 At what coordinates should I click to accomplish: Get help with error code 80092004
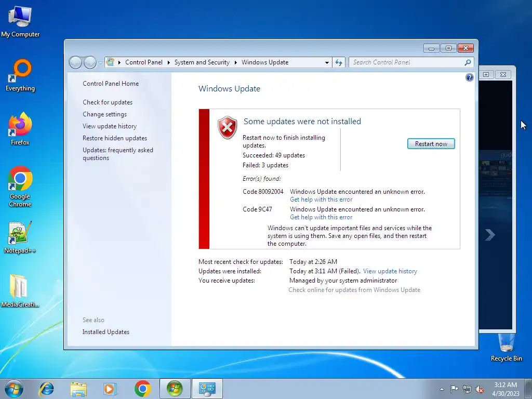click(x=321, y=199)
